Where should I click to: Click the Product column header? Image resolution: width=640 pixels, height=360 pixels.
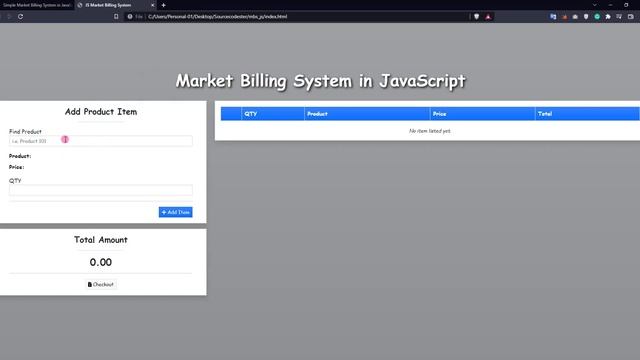[x=367, y=114]
